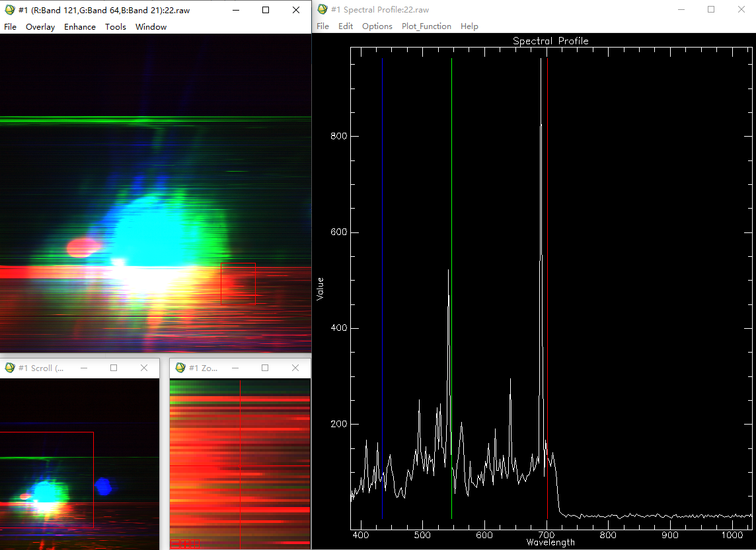Image resolution: width=756 pixels, height=550 pixels.
Task: Click ENVI icon in Zoom window title bar
Action: (x=180, y=368)
